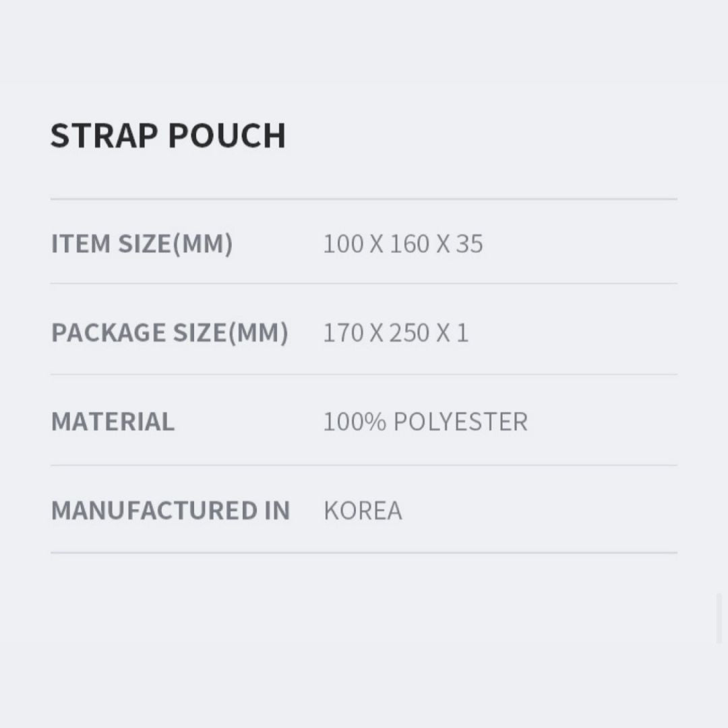Click the number 170 in package size

(343, 333)
